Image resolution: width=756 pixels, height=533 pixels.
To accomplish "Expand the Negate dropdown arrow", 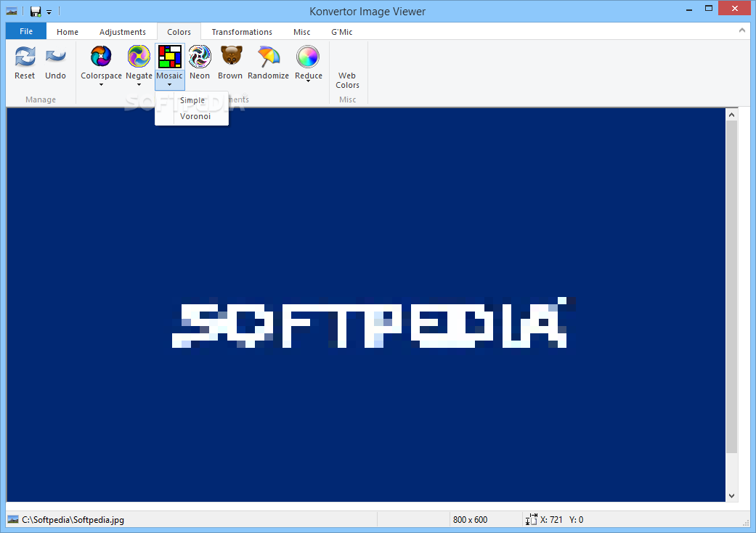I will point(139,85).
